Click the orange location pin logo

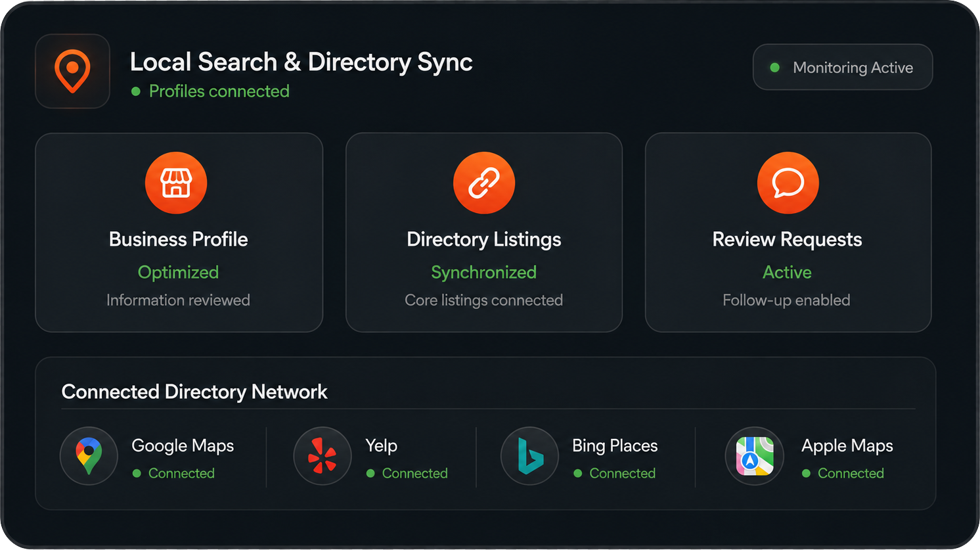pyautogui.click(x=72, y=71)
